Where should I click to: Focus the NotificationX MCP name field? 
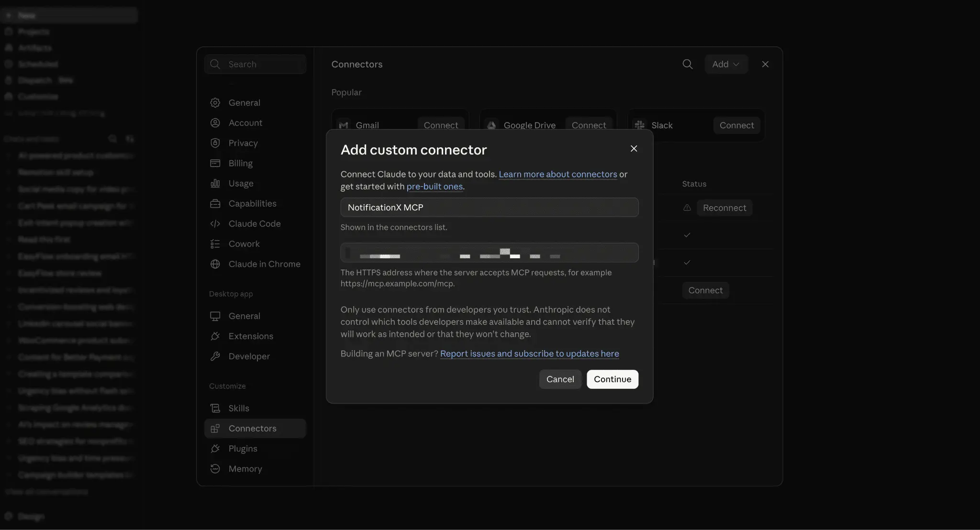(489, 207)
